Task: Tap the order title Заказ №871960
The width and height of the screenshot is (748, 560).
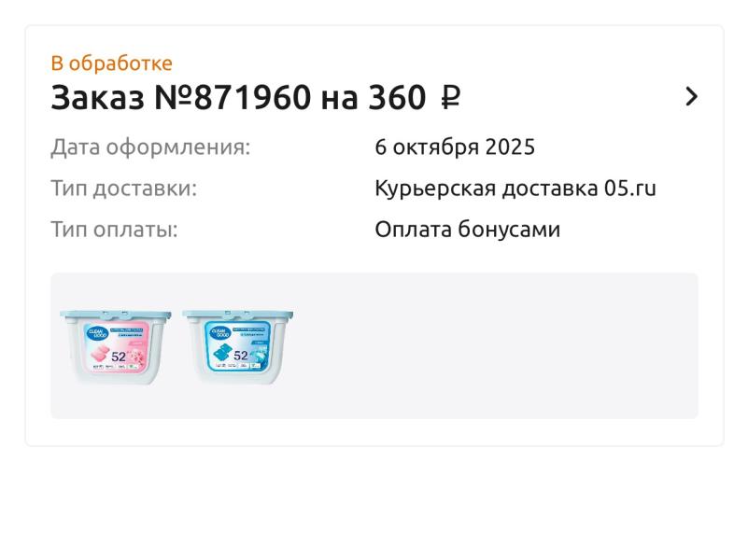Action: 181,98
